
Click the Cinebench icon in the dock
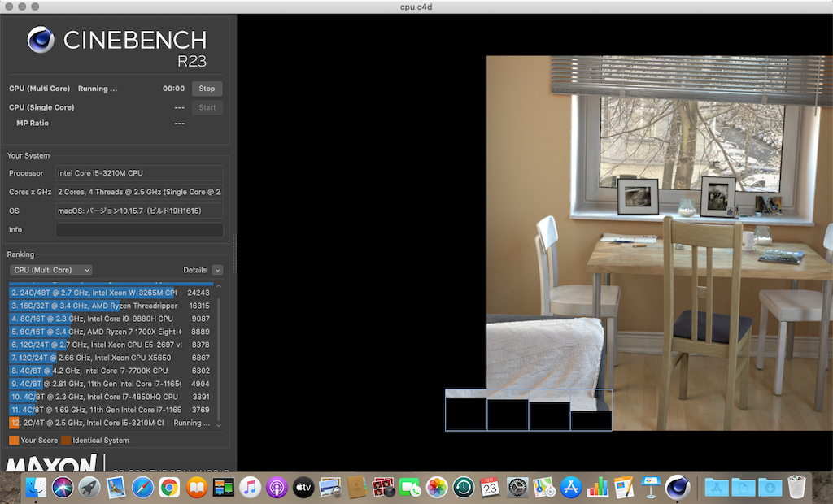pos(678,487)
